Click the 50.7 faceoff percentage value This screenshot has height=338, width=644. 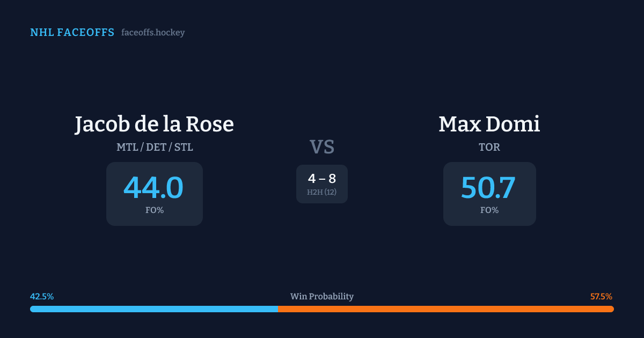click(x=489, y=188)
